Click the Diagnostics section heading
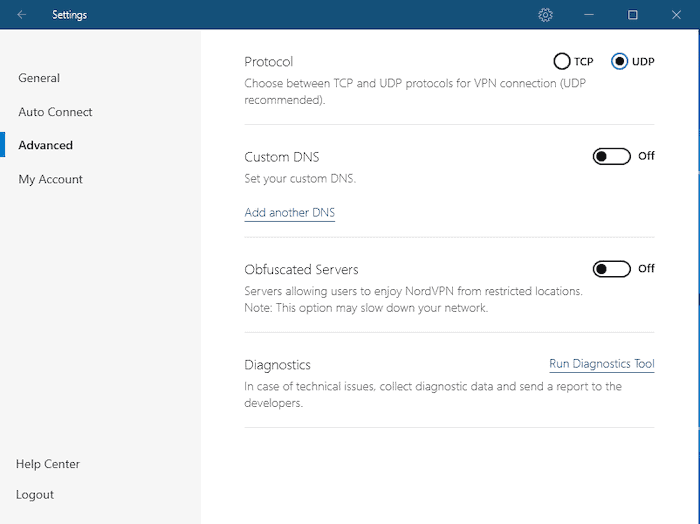Screen dimensions: 700x524 click(x=277, y=365)
